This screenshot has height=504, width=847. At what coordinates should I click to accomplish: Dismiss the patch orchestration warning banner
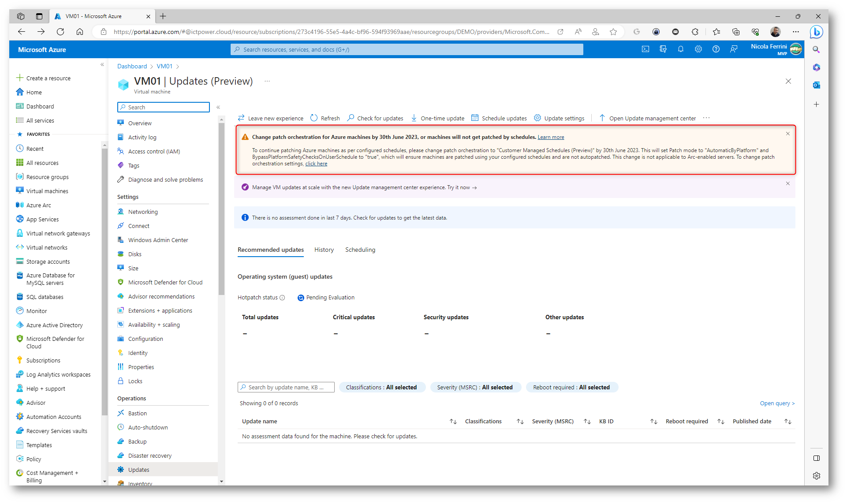(x=788, y=134)
